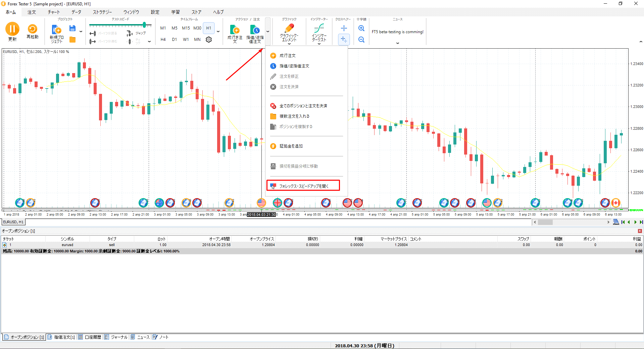Click the cascade chart windows icon
Screen dimensions: 644x349
click(616, 222)
